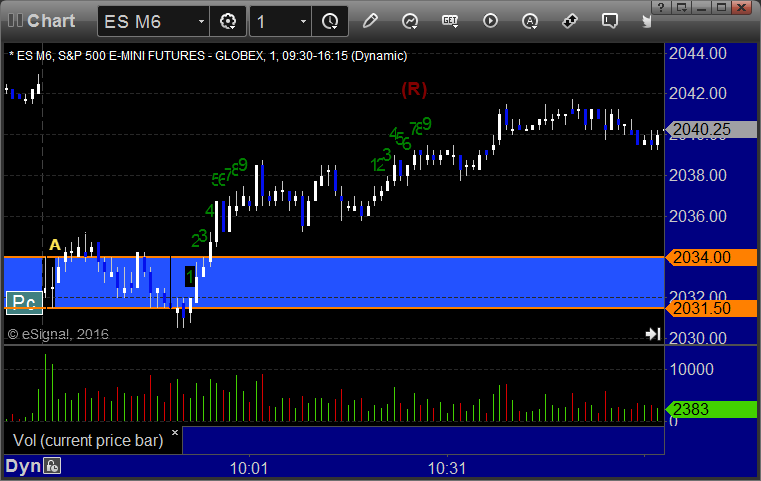Open the window options dropdown icon
Image resolution: width=761 pixels, height=481 pixels.
681,7
